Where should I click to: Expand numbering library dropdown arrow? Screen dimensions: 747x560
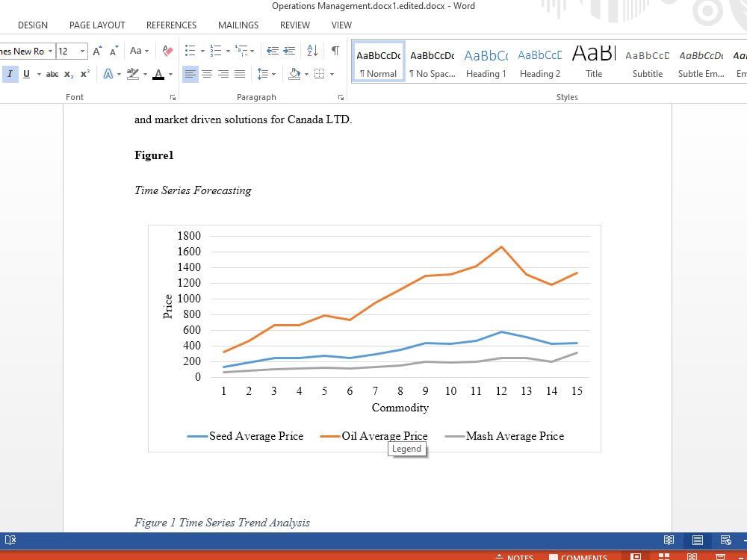click(x=228, y=52)
